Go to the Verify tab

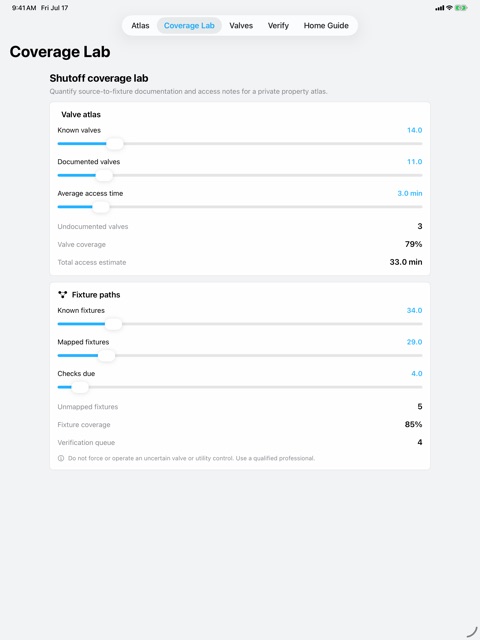(x=278, y=25)
